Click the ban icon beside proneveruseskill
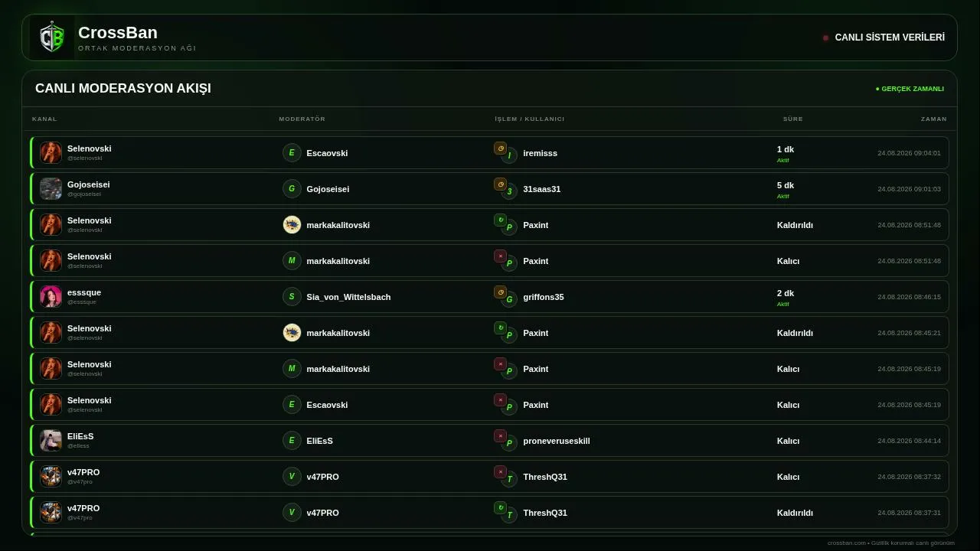Screen dimensions: 980x551 click(500, 436)
